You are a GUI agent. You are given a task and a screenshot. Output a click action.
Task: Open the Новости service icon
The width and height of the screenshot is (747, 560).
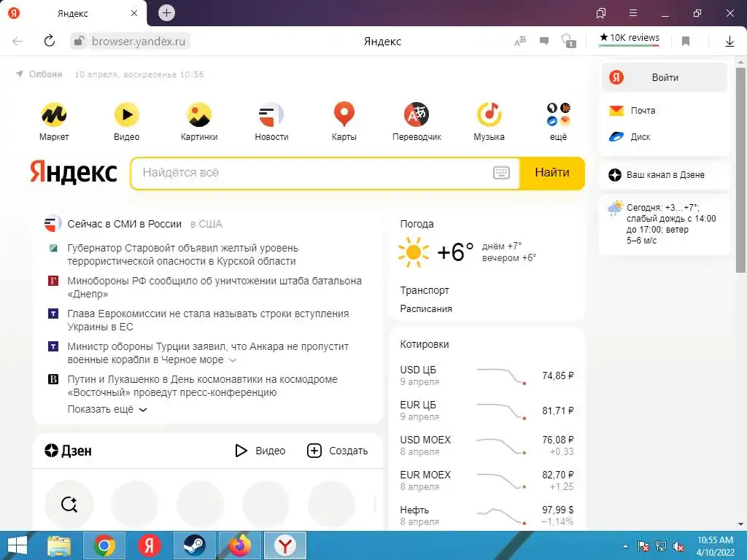click(x=271, y=114)
